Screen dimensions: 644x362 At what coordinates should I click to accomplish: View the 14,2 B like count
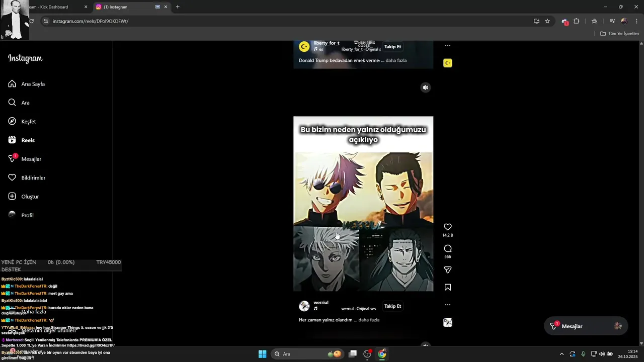tap(448, 235)
